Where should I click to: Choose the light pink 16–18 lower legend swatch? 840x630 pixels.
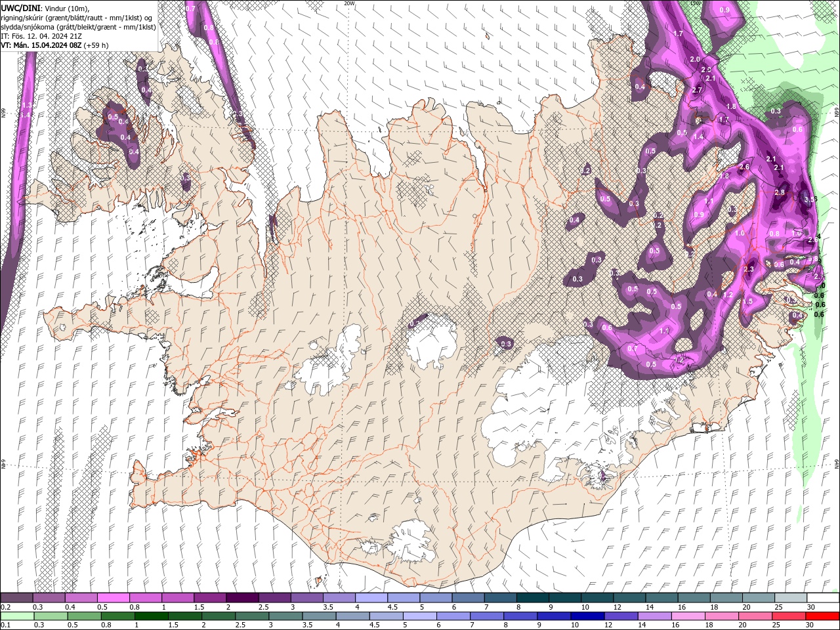[688, 616]
